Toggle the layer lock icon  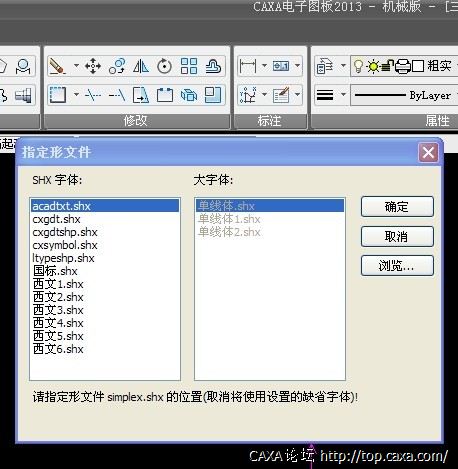[387, 66]
